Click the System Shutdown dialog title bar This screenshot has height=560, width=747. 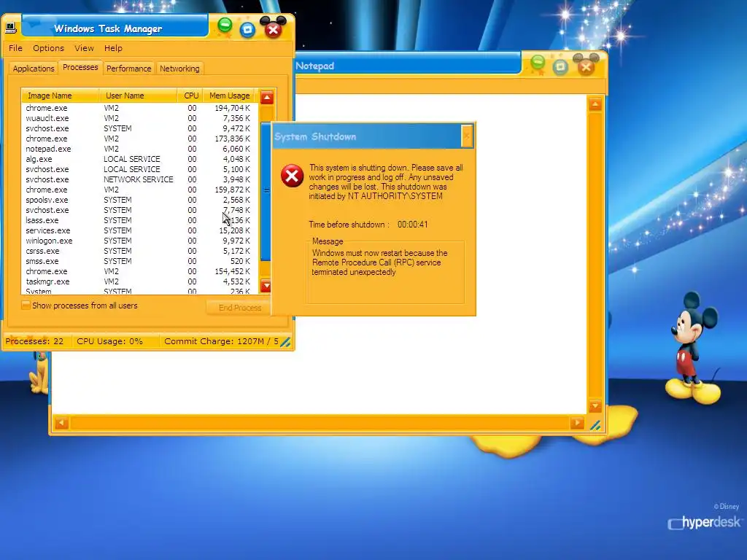[367, 136]
